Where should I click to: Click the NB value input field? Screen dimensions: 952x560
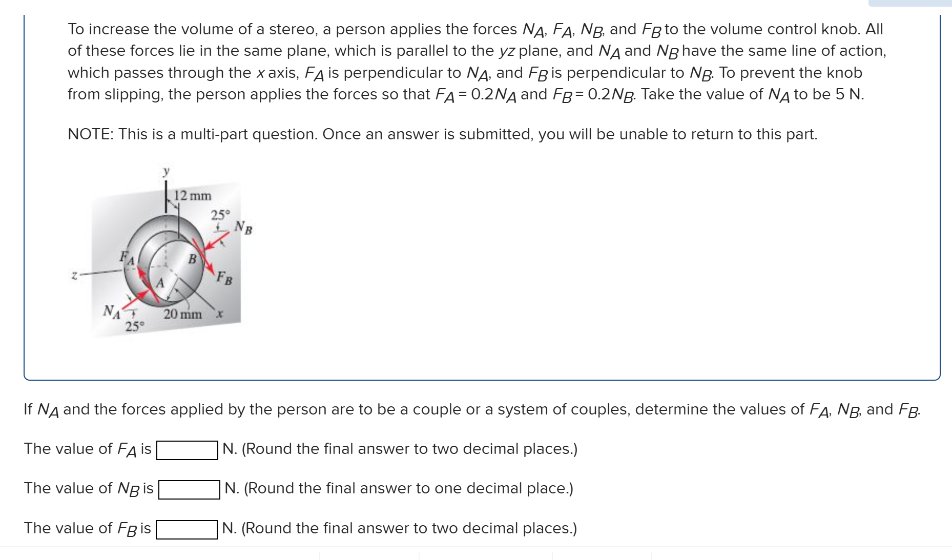189,490
